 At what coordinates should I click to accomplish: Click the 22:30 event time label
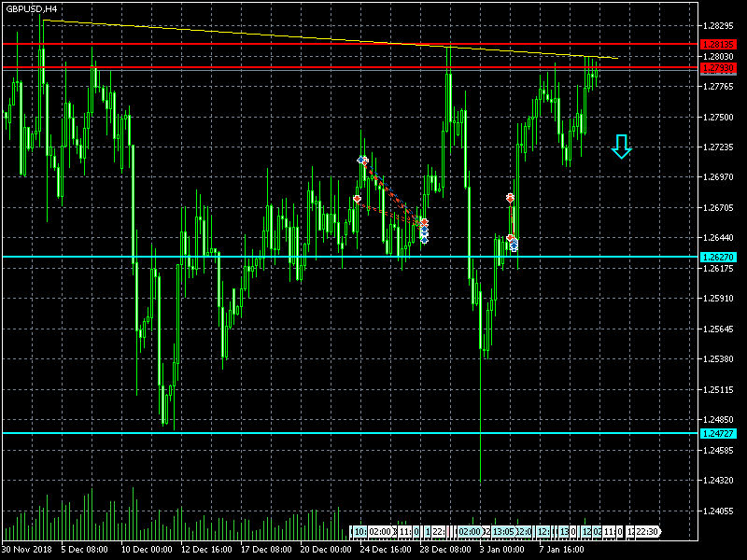(x=646, y=531)
